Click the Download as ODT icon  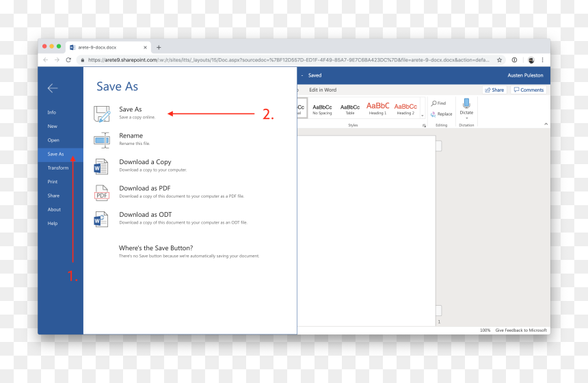[x=101, y=219]
